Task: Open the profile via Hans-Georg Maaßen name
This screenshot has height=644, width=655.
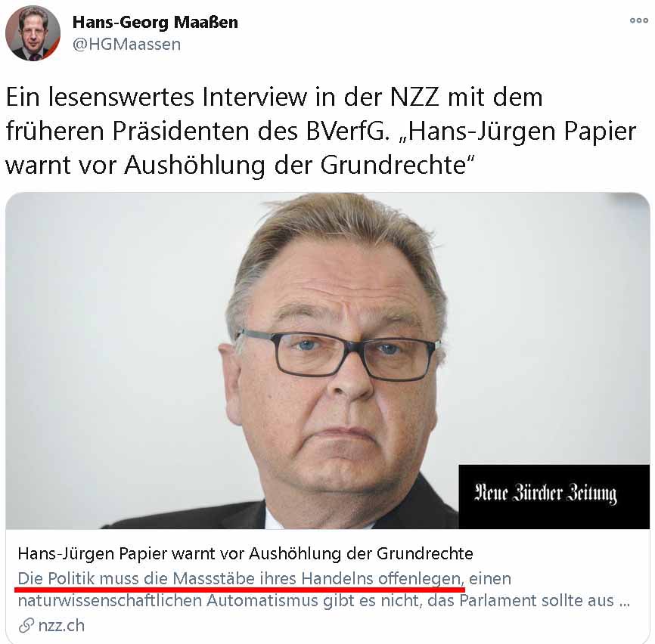Action: point(155,23)
